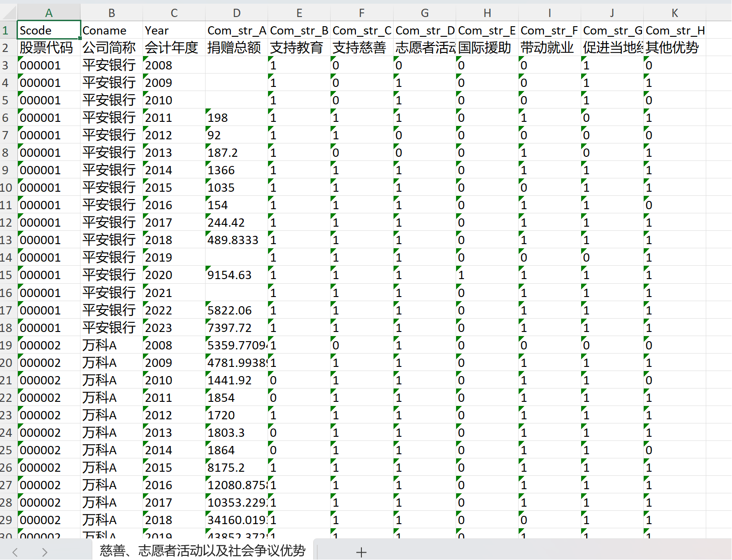Click the 其他优势 label cell
The width and height of the screenshot is (732, 560).
tap(675, 48)
